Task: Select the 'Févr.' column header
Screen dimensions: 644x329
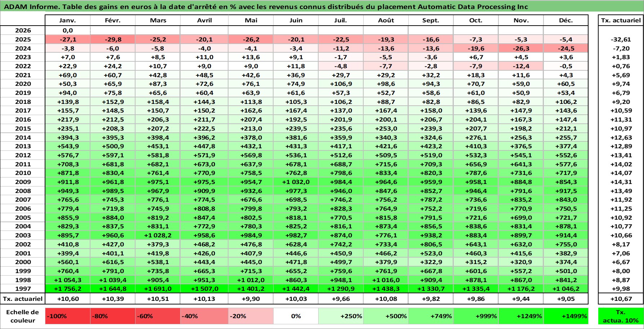Action: [113, 20]
